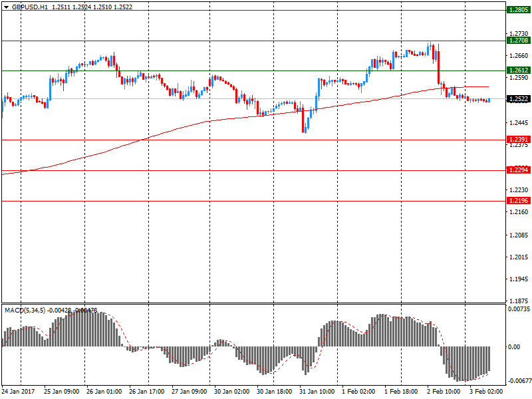Click the 1.2730 price scale value

pyautogui.click(x=519, y=34)
